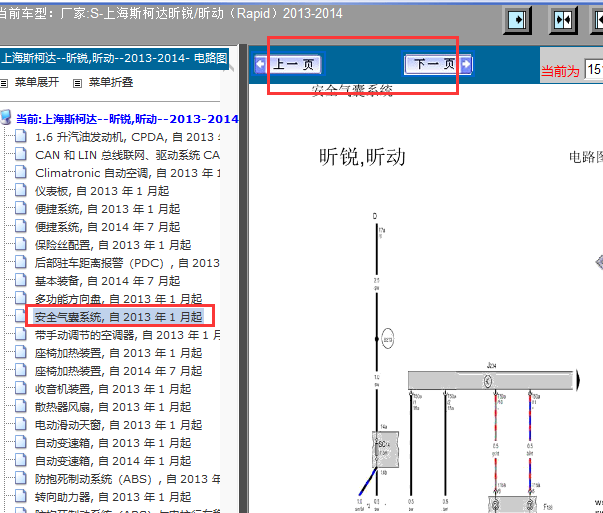Screen dimensions: 603x513
Task: Click the J234 control unit block
Action: [x=491, y=381]
